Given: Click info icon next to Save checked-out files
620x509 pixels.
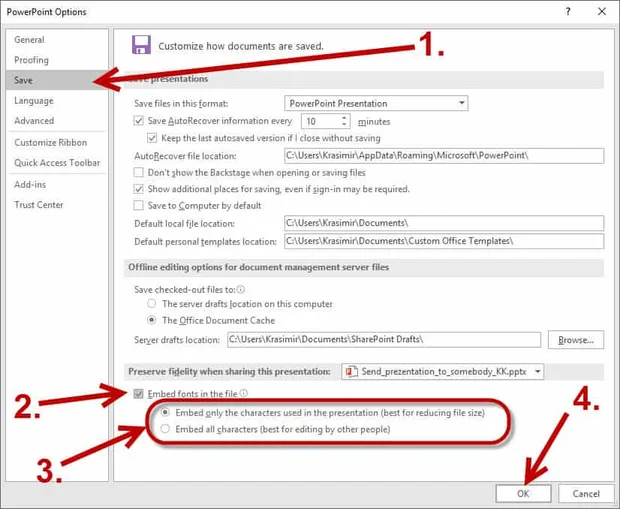Looking at the screenshot, I should pyautogui.click(x=241, y=290).
